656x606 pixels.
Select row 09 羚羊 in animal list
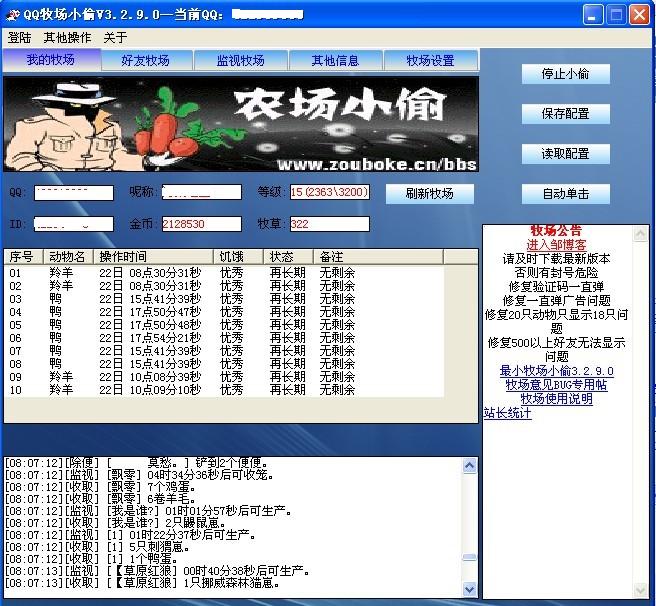(224, 377)
